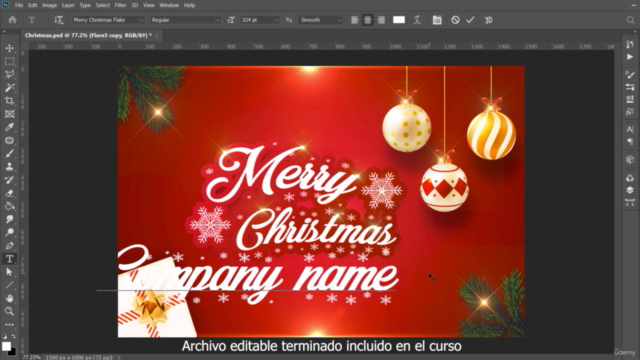Open the File menu
640x360 pixels.
19,5
